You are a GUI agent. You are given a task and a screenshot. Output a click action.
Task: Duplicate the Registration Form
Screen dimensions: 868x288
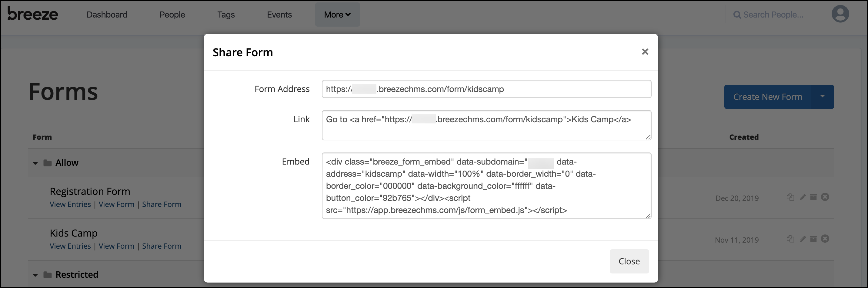click(790, 197)
